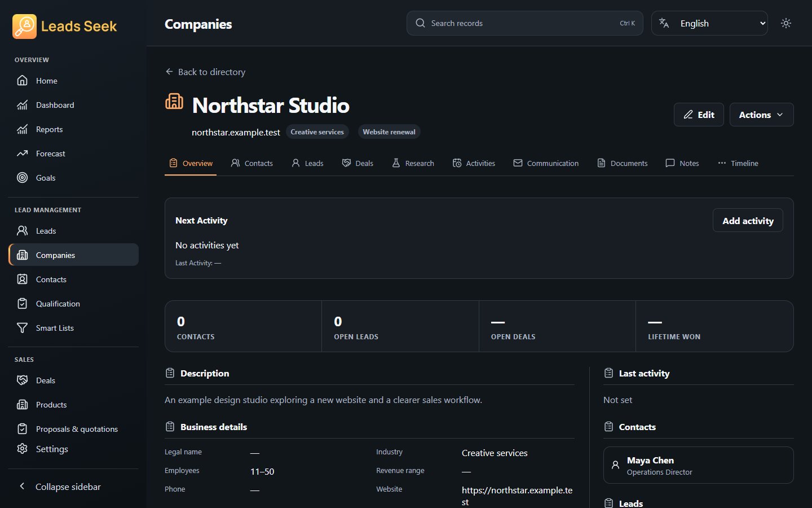Select the Notes tab

682,163
